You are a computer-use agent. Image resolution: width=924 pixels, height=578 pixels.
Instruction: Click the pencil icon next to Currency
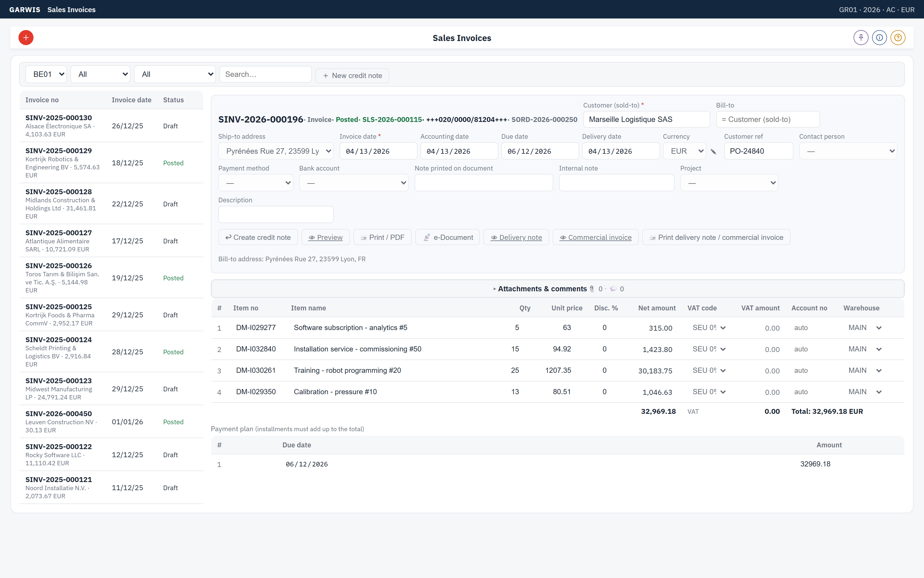(x=713, y=152)
